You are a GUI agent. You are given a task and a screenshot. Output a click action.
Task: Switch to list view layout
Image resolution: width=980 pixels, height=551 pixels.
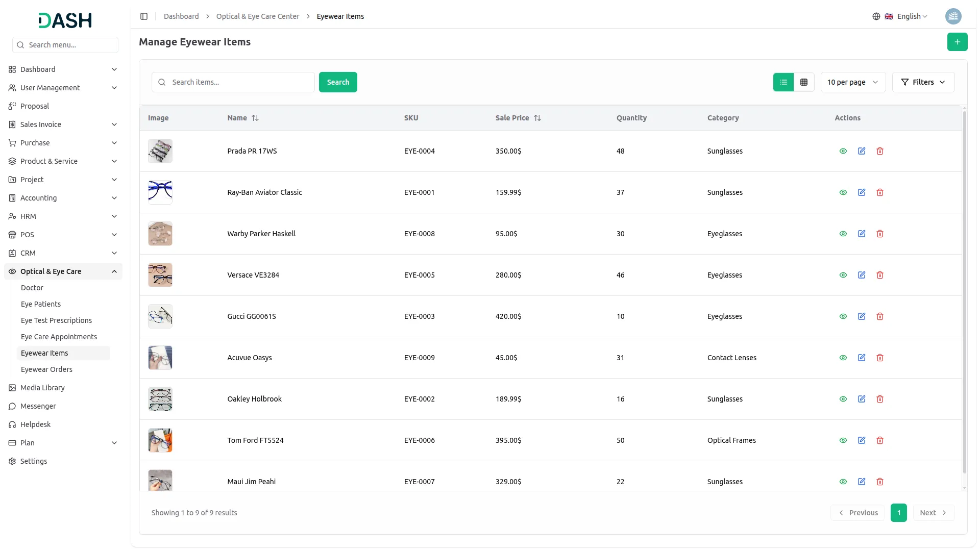(783, 82)
